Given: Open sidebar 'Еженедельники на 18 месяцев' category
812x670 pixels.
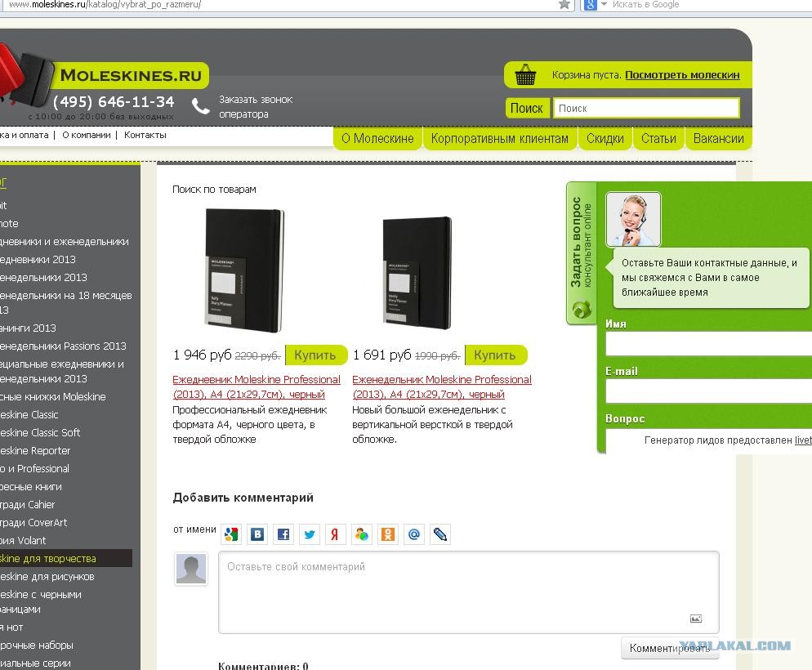Looking at the screenshot, I should pos(66,302).
